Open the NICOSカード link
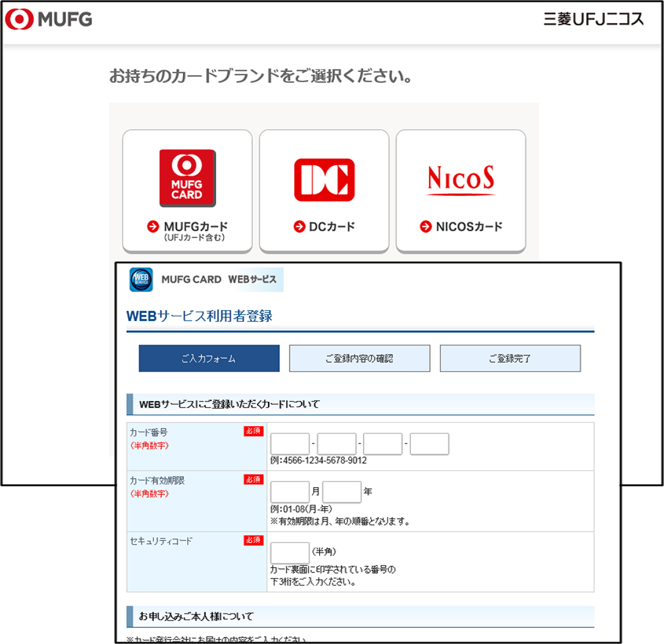Screen dimensions: 664x644 coord(469,227)
